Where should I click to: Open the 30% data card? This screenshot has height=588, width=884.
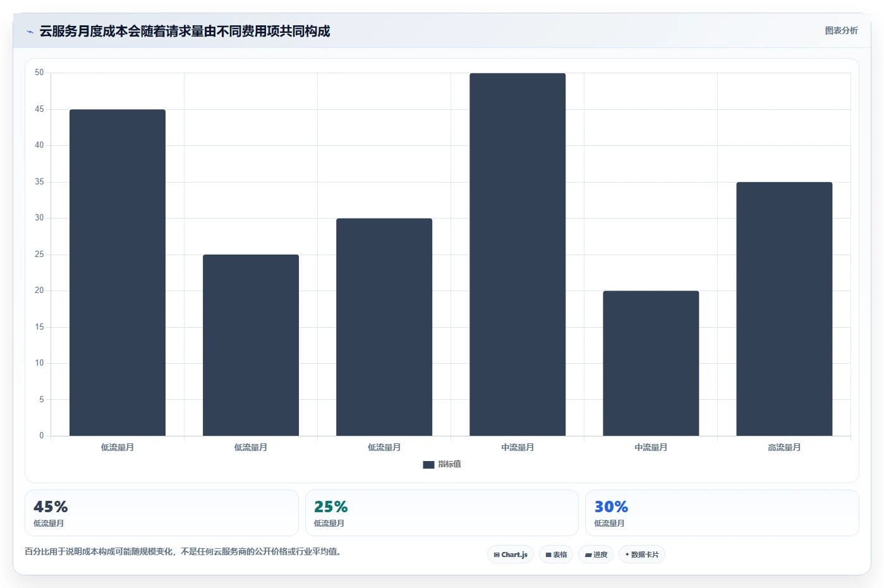722,513
